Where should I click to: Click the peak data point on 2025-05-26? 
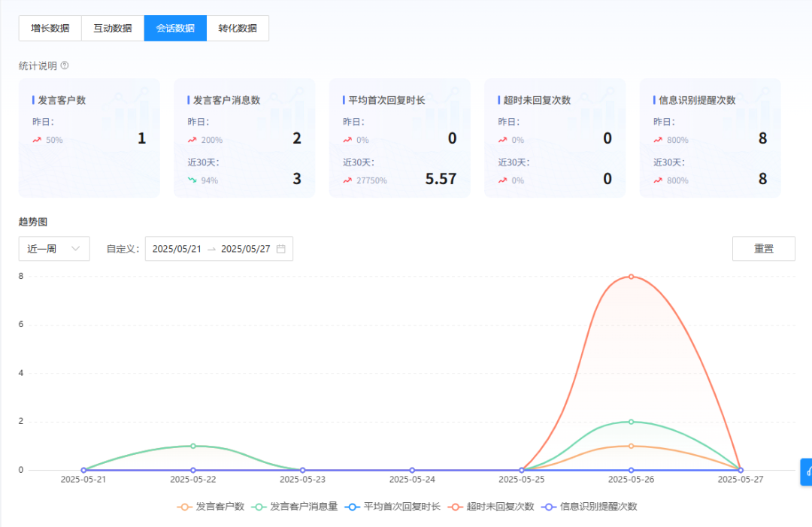(x=631, y=277)
